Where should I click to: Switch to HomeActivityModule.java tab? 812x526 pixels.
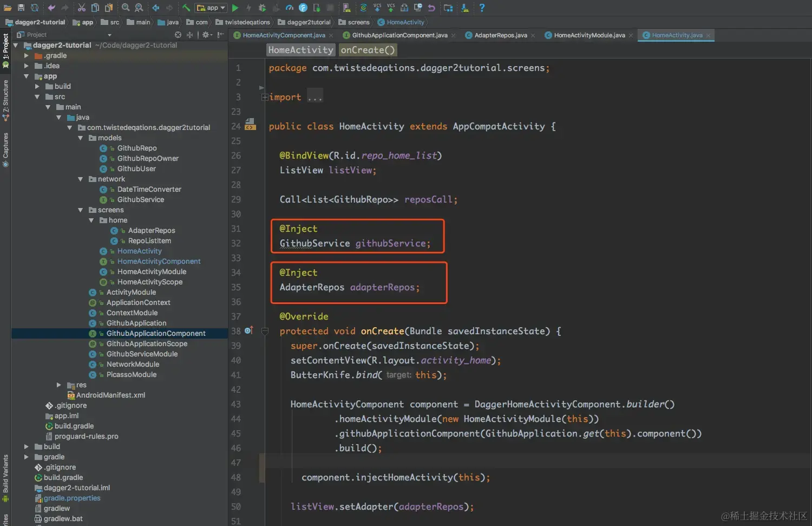point(589,35)
